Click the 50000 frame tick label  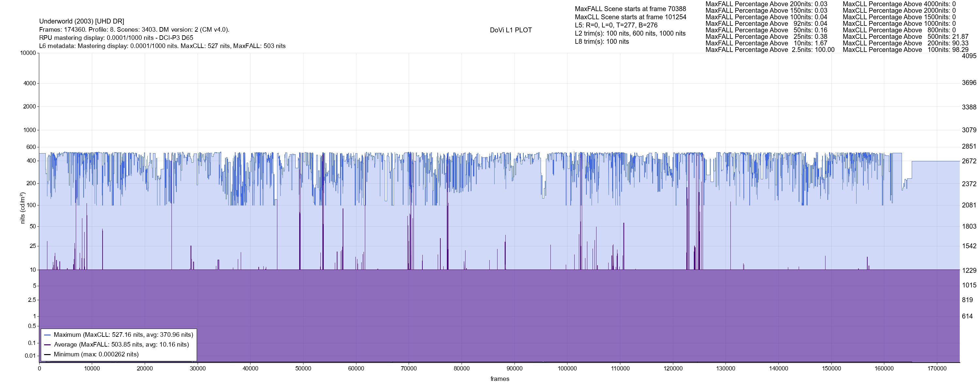point(303,368)
